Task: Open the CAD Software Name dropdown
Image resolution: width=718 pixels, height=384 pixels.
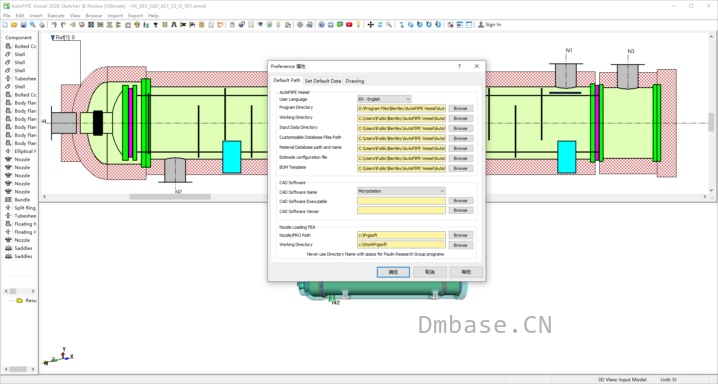Action: tap(401, 191)
